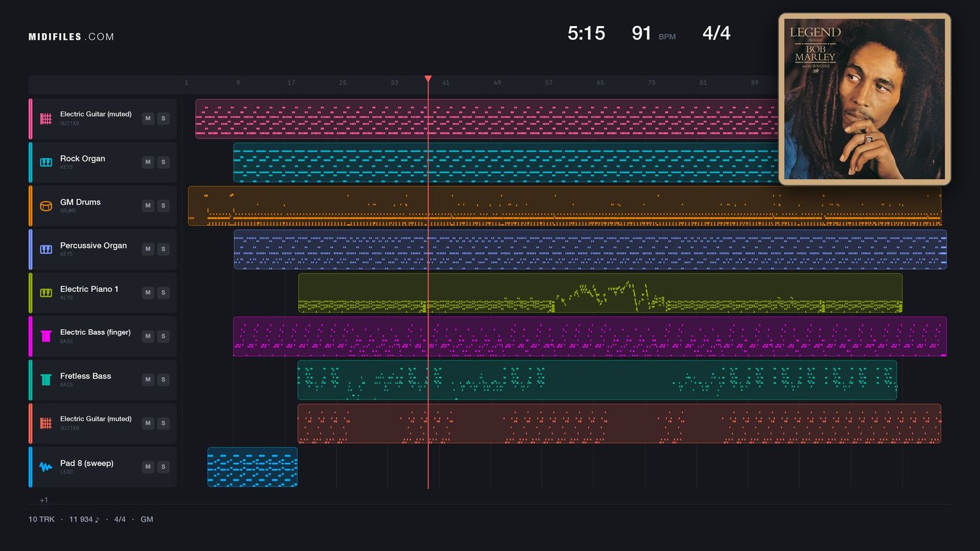Image resolution: width=980 pixels, height=551 pixels.
Task: Click the 11 934 note count text
Action: coord(84,520)
